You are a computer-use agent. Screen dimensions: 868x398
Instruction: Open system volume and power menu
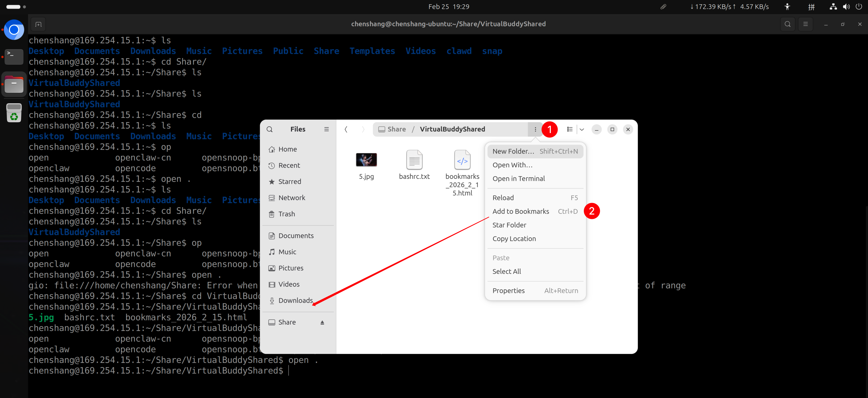pyautogui.click(x=846, y=7)
